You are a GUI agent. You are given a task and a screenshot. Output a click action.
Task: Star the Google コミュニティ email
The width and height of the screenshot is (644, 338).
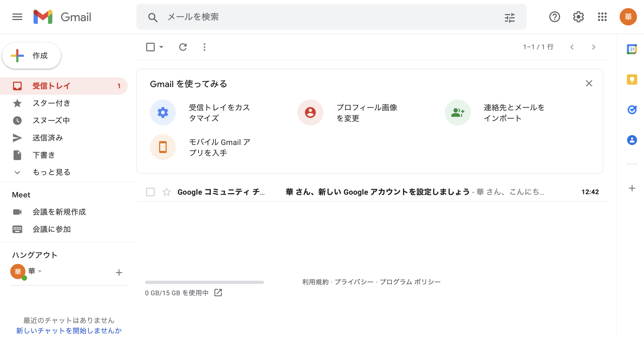pos(167,192)
